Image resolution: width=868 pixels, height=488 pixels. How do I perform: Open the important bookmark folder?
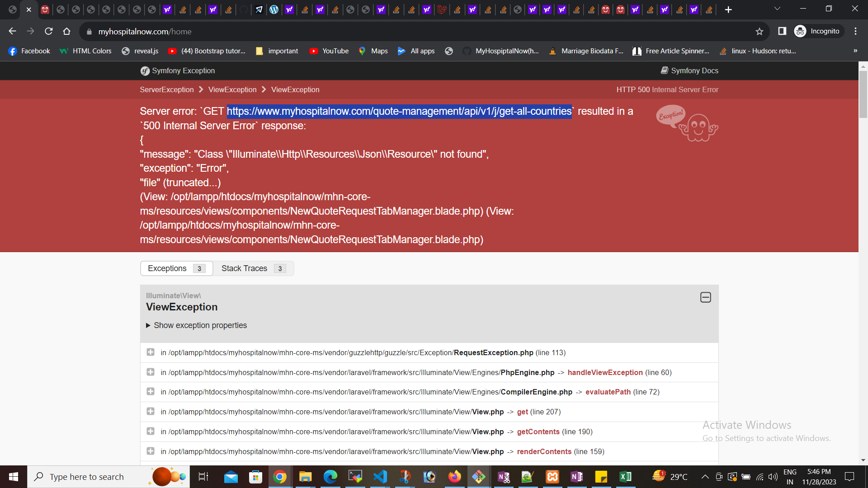[x=277, y=51]
